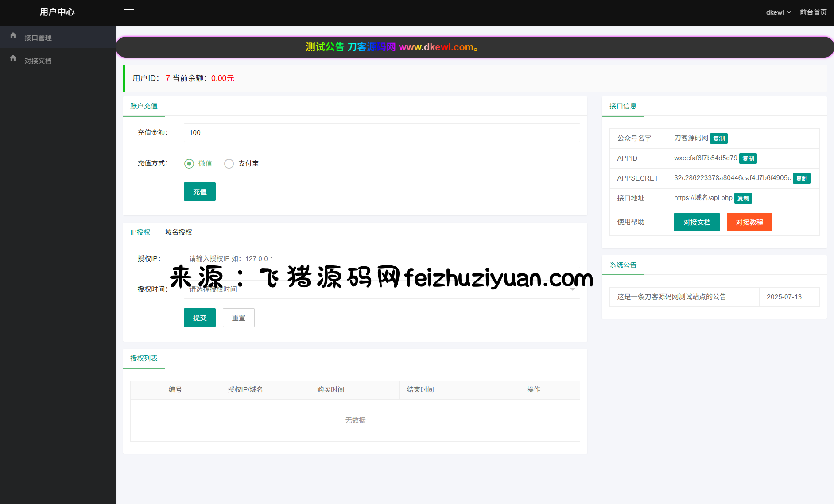Click the 充值金额 amount input field
This screenshot has height=504, width=834.
pyautogui.click(x=381, y=133)
